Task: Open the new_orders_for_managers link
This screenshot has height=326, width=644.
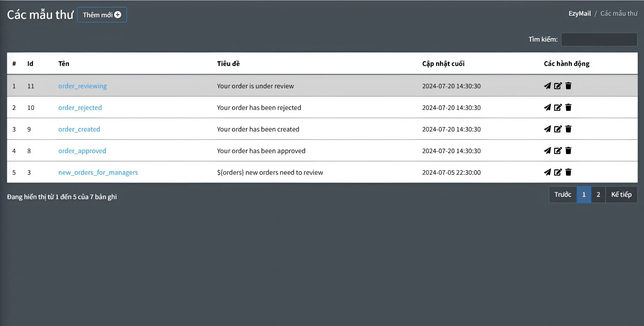Action: point(98,172)
